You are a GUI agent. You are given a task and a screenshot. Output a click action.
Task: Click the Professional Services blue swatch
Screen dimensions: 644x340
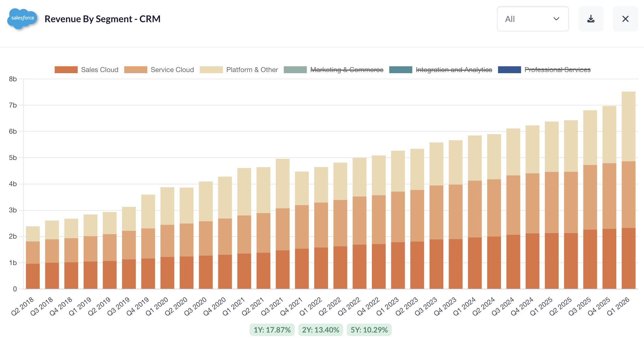[509, 70]
